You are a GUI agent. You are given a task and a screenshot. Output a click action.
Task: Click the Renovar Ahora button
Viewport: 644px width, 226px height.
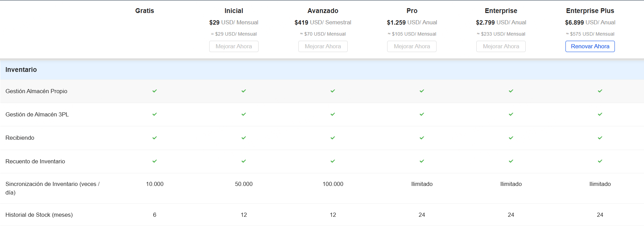(x=590, y=47)
